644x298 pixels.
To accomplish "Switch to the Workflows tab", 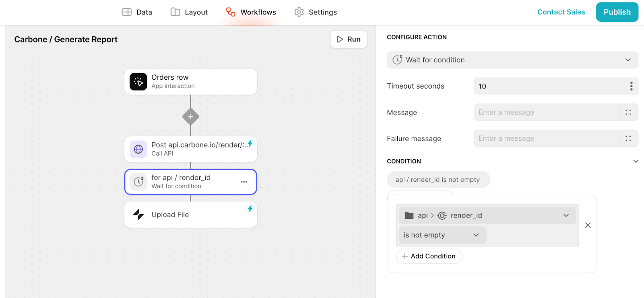I will (251, 12).
